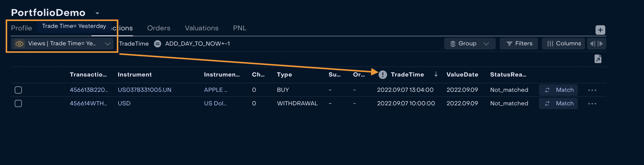Click the TradeTime sort arrow

point(436,74)
